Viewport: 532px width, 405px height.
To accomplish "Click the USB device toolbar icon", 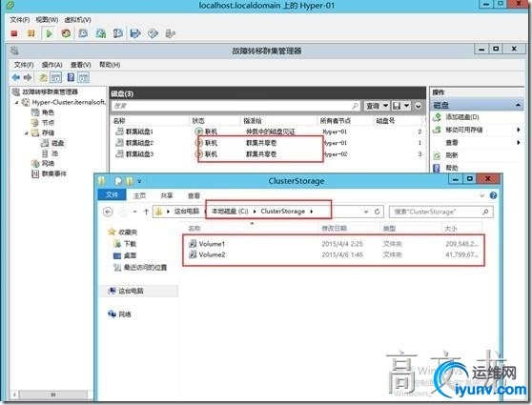I will point(170,33).
